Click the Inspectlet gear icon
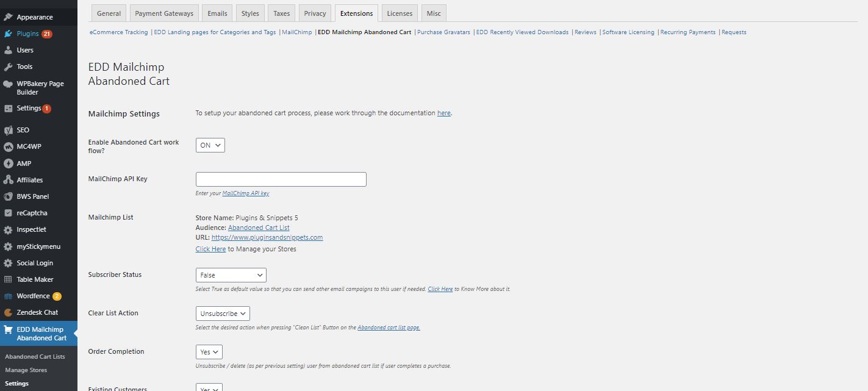This screenshot has width=868, height=391. 8,230
